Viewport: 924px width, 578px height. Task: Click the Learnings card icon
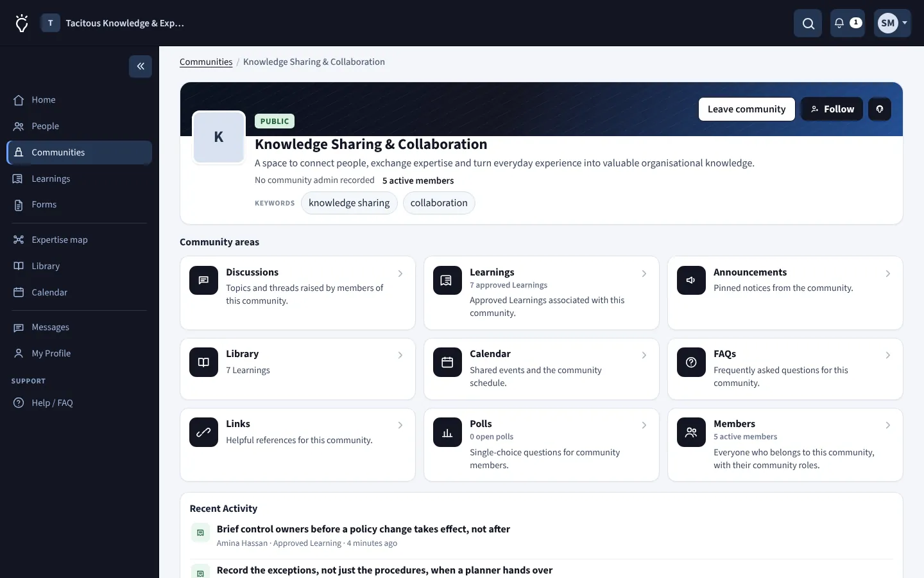(447, 280)
